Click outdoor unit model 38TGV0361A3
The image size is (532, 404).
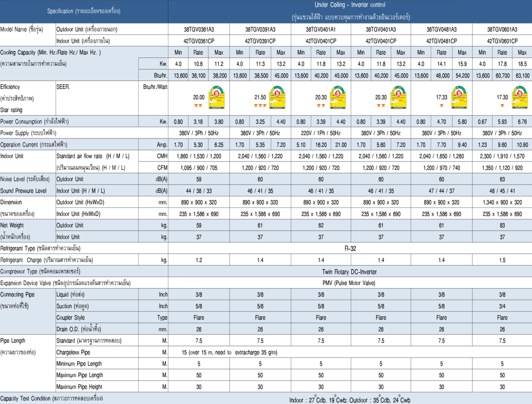[x=199, y=29]
